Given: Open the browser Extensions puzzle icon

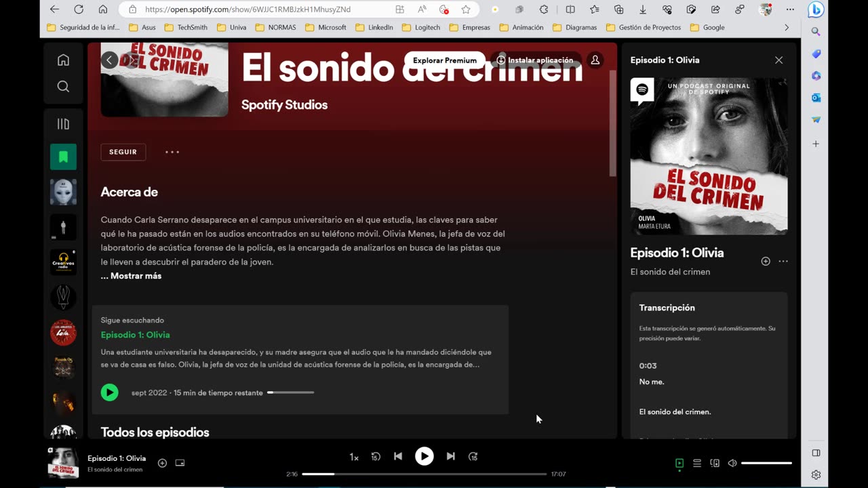Looking at the screenshot, I should coord(544,9).
